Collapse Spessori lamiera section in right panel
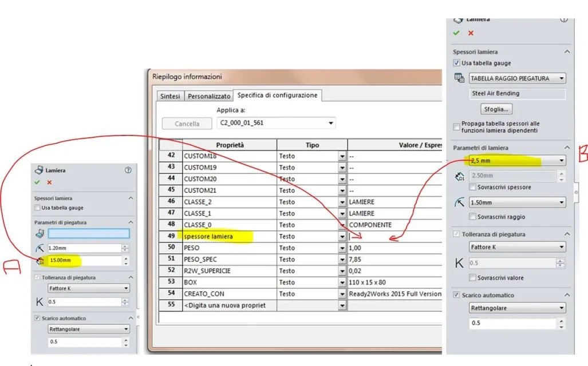The height and width of the screenshot is (366, 588). pos(567,51)
